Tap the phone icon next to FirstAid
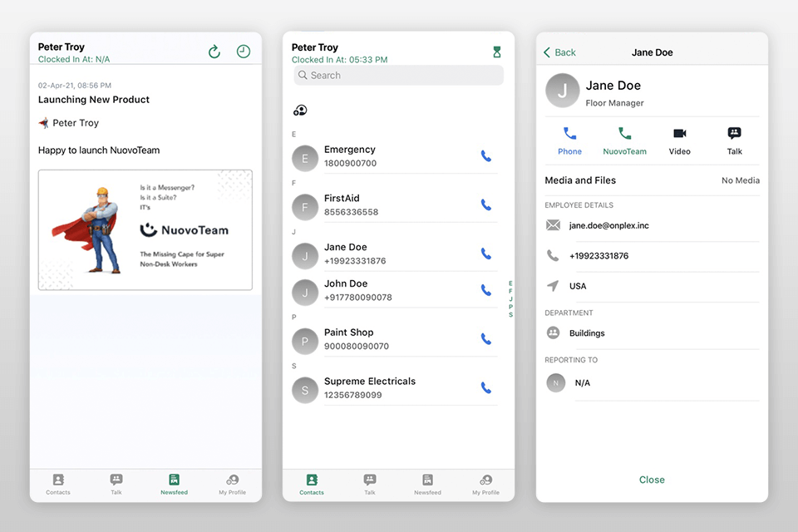This screenshot has height=532, width=798. (x=485, y=203)
